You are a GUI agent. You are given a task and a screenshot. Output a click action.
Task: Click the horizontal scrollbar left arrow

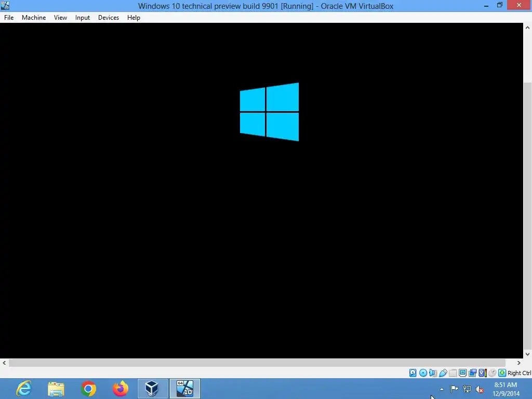pyautogui.click(x=4, y=363)
